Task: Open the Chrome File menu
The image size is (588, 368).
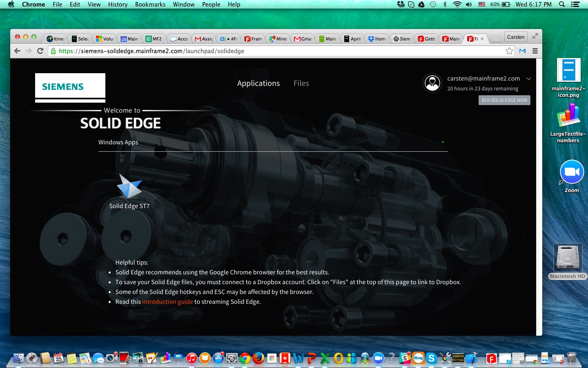Action: click(x=57, y=4)
